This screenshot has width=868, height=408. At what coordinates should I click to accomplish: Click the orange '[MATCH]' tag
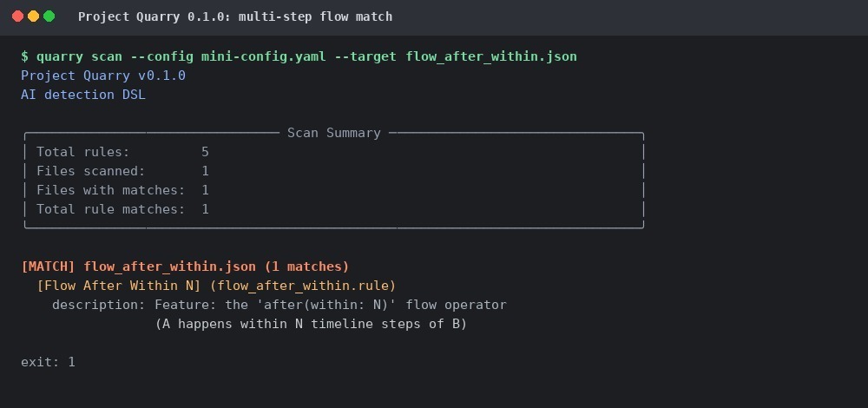[48, 267]
